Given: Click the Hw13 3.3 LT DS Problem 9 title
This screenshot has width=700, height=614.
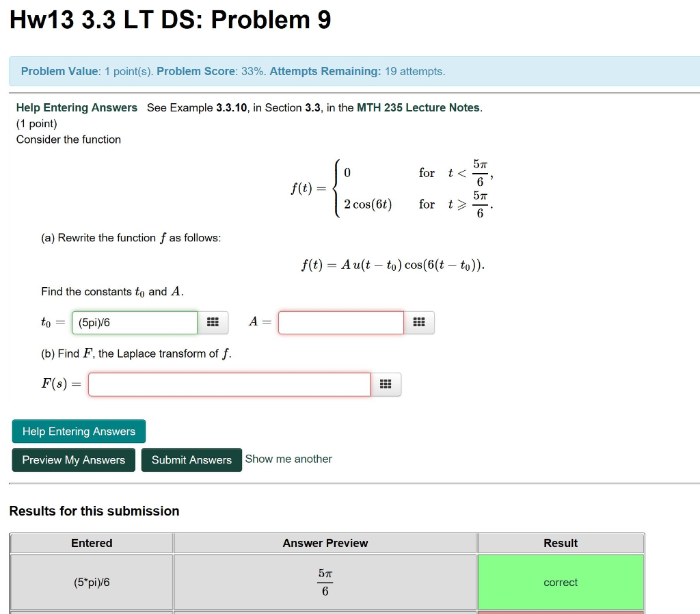Looking at the screenshot, I should [168, 19].
